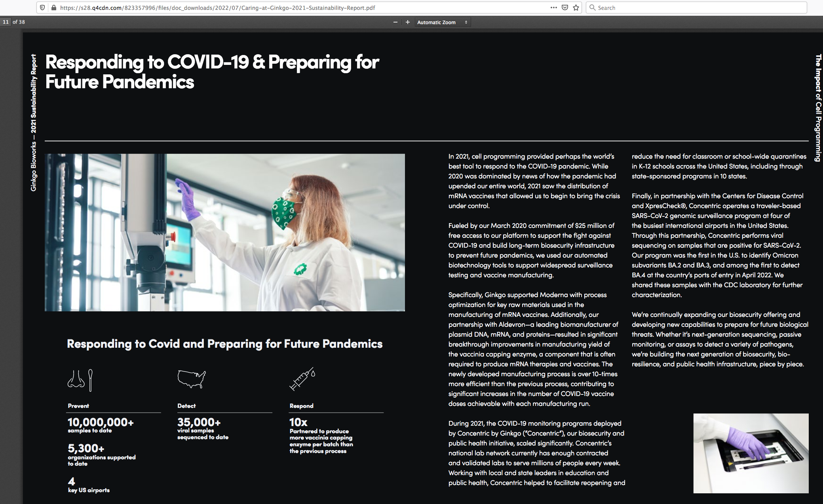Screen dimensions: 823x504
Task: Click paragraph starting 'Fueled by our March 2020'
Action: point(531,250)
